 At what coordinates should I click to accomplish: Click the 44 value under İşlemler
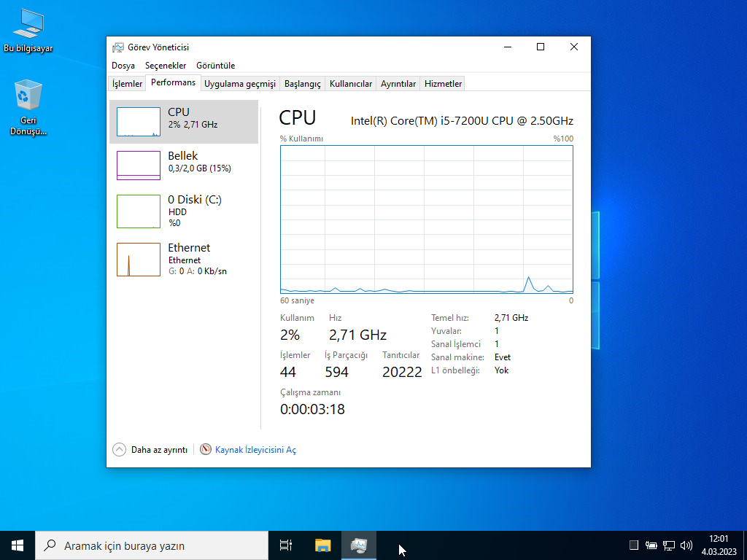(x=288, y=372)
